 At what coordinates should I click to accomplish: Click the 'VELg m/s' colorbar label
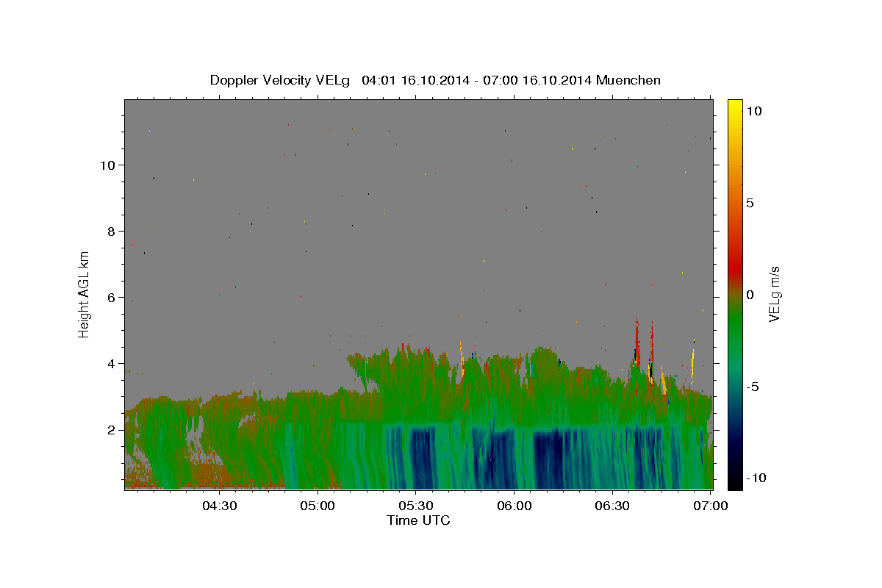pyautogui.click(x=774, y=294)
